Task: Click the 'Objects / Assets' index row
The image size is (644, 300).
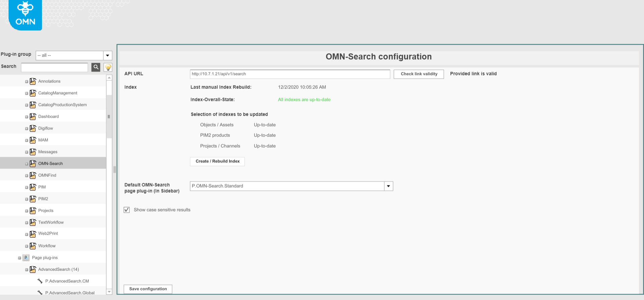Action: tap(238, 125)
